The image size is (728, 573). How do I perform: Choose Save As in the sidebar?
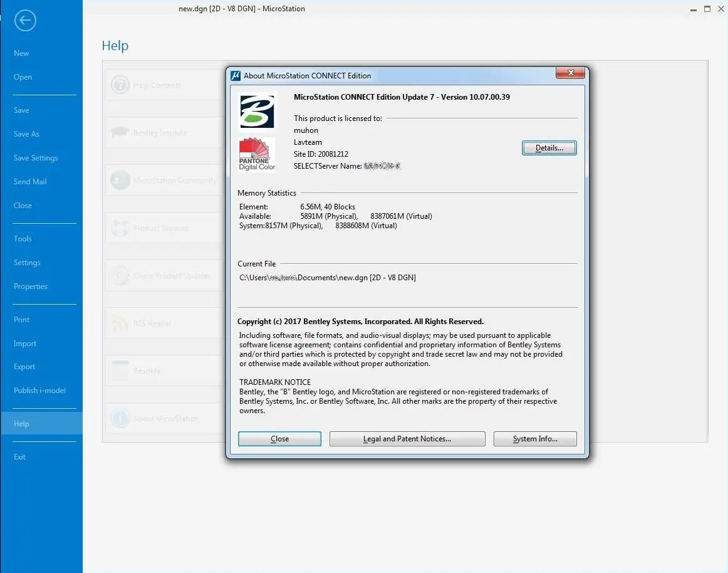[x=26, y=134]
